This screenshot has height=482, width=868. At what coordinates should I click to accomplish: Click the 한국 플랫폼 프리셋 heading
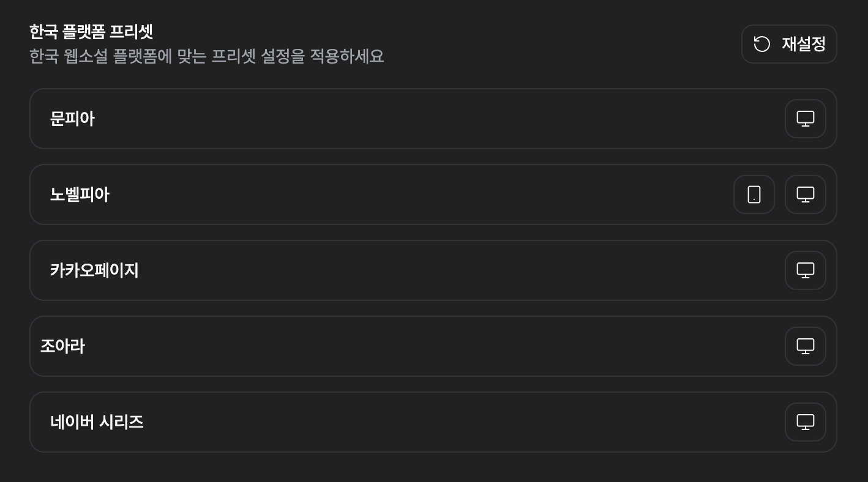pos(91,31)
